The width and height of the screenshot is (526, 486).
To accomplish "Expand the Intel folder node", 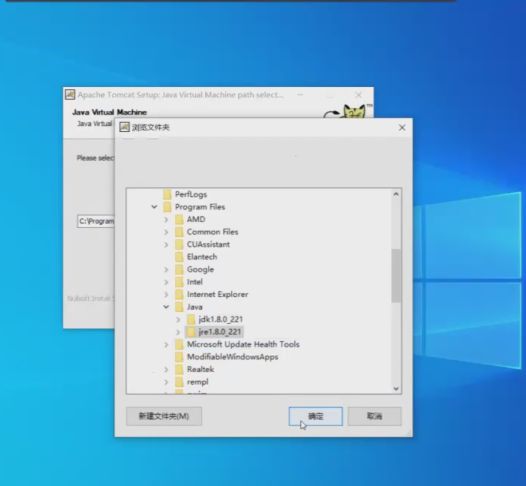I will pyautogui.click(x=166, y=282).
